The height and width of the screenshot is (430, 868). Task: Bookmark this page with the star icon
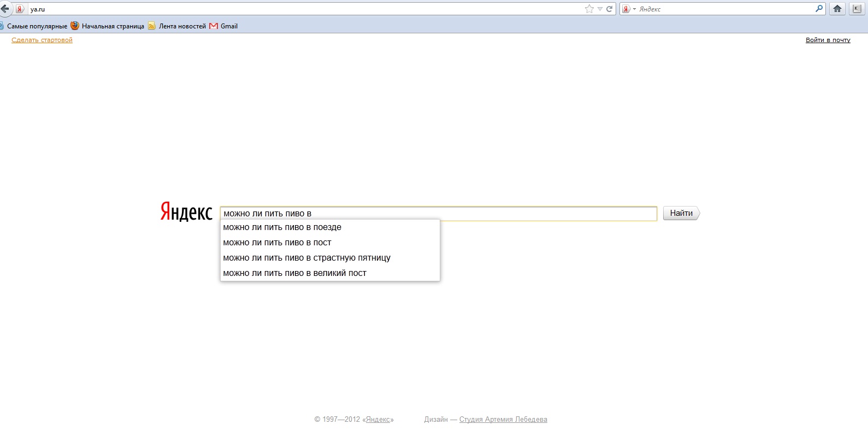pyautogui.click(x=589, y=9)
